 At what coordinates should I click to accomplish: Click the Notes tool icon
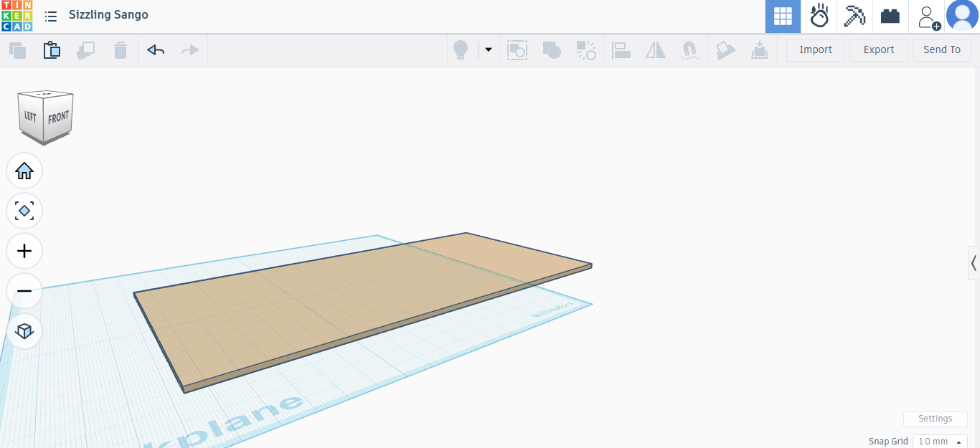click(x=726, y=50)
